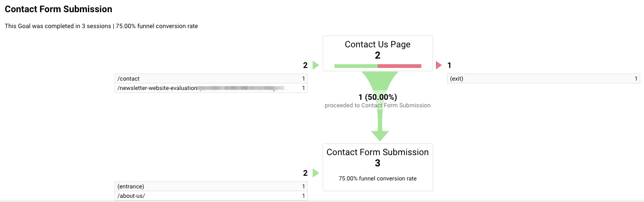Click '75.00% funnel conversion rate' inside lower box
Viewport: 644px width, 202px height.
[x=378, y=179]
